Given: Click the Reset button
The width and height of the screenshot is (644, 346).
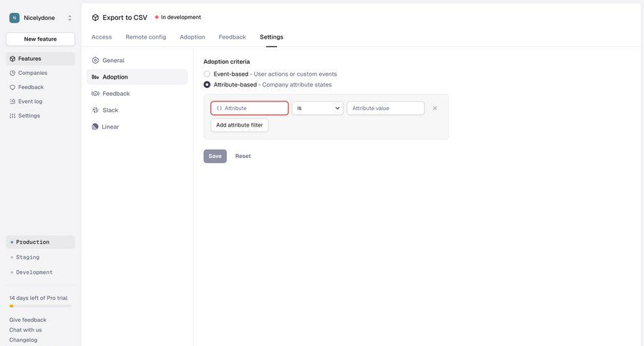Looking at the screenshot, I should click(x=243, y=156).
